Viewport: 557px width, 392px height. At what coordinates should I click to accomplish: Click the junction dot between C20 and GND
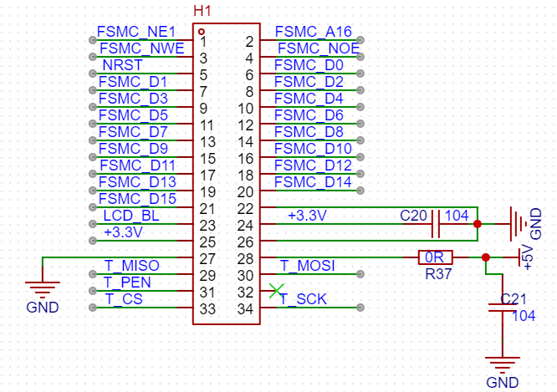coord(478,224)
